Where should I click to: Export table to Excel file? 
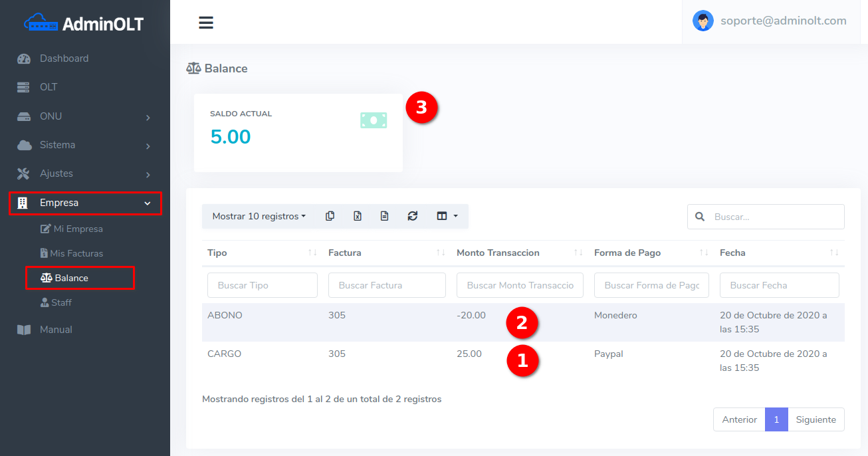357,216
